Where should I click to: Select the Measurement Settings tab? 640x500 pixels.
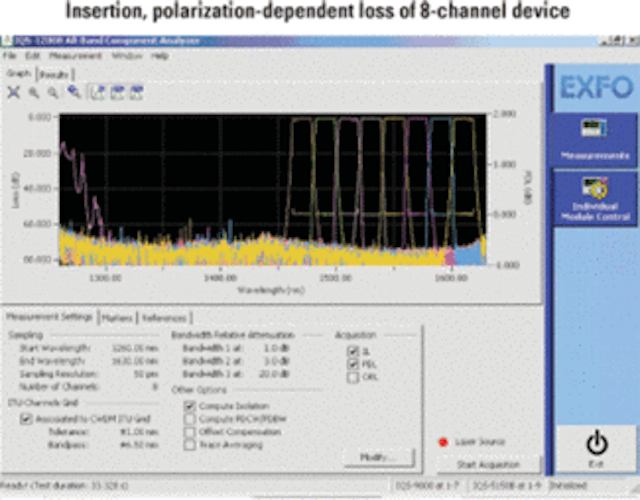49,317
